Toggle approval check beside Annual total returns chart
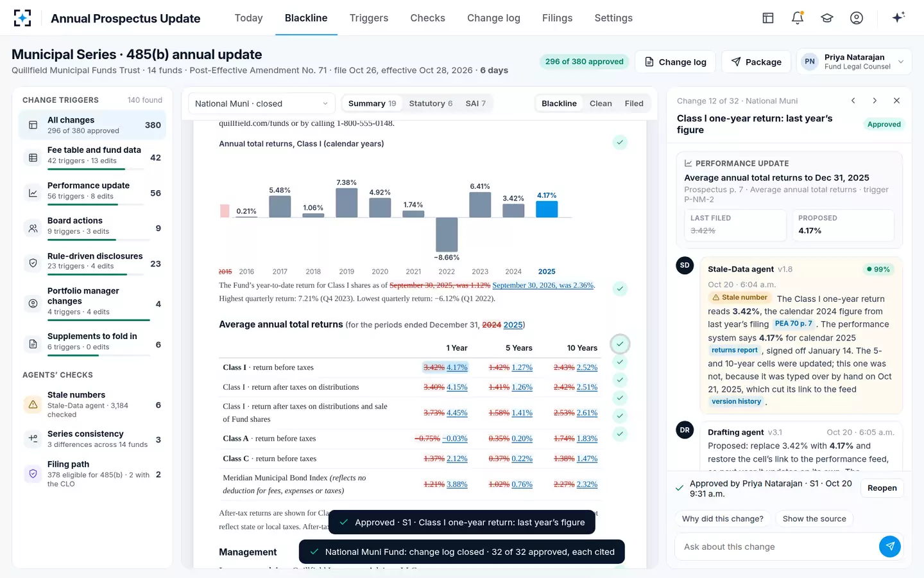This screenshot has height=578, width=924. coord(620,143)
